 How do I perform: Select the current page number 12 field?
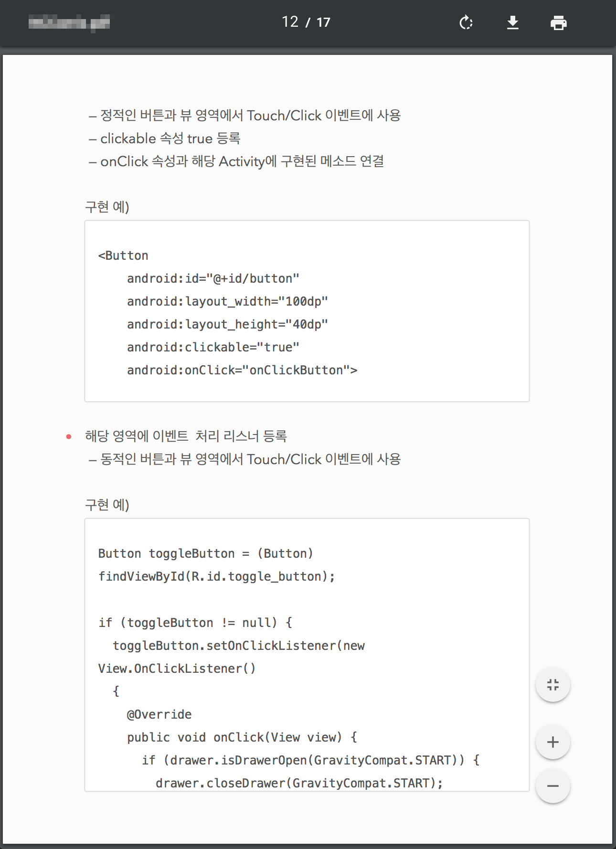(x=290, y=22)
